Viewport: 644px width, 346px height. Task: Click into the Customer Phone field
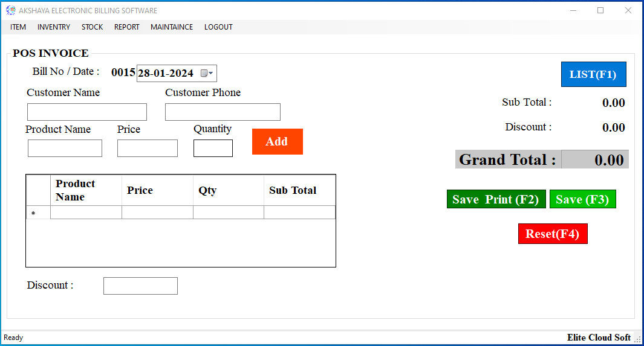pyautogui.click(x=223, y=112)
